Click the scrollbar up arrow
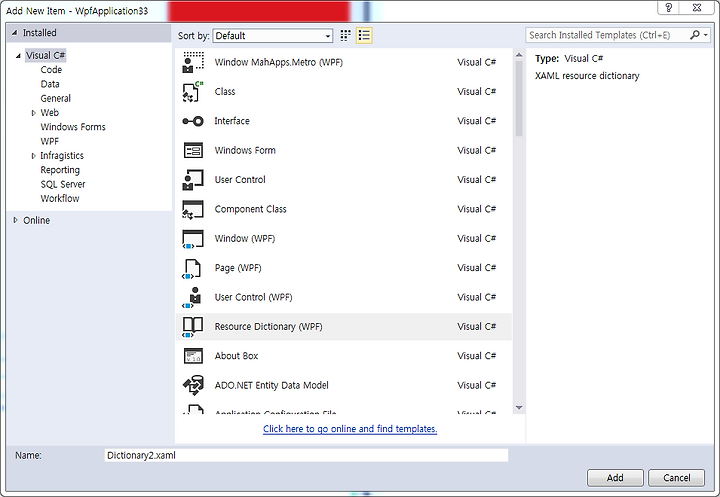 point(519,55)
